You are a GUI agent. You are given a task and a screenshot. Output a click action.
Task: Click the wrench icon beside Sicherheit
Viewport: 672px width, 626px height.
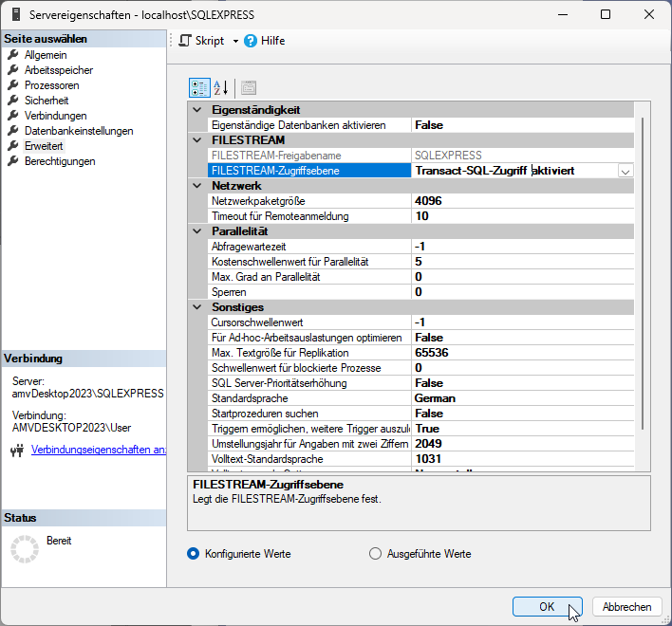(13, 101)
